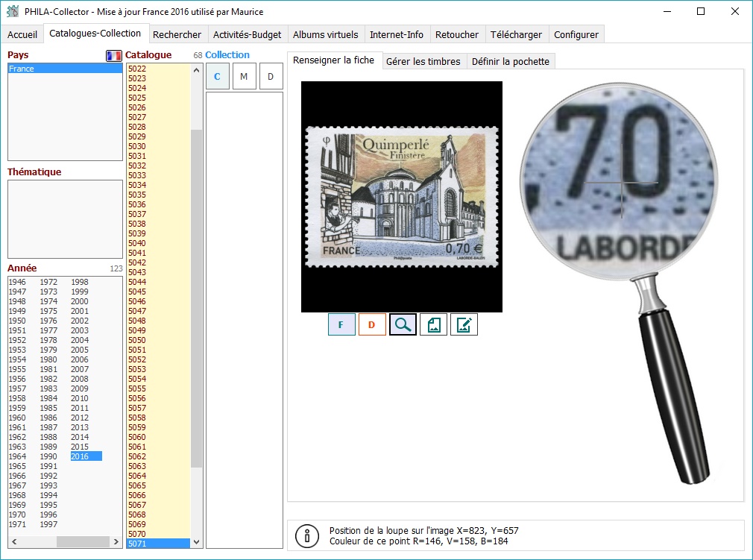Image resolution: width=753 pixels, height=560 pixels.
Task: Switch to Gérer les timbres tab
Action: (423, 61)
